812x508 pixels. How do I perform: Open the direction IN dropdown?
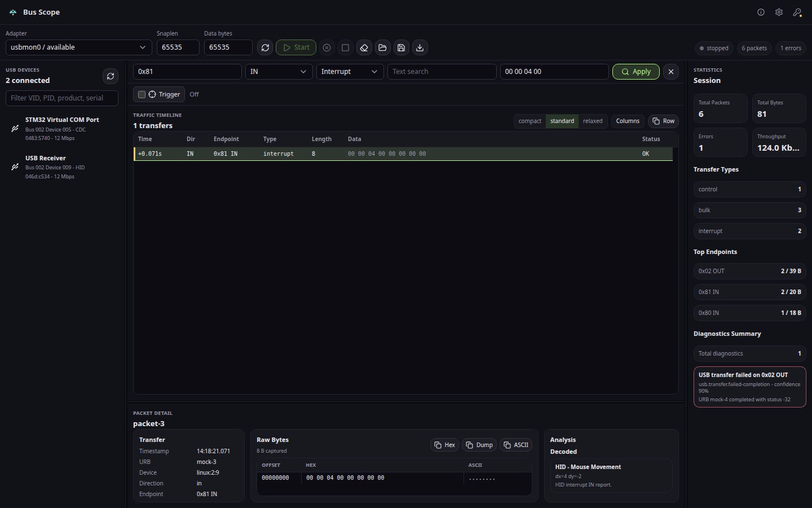click(x=279, y=72)
